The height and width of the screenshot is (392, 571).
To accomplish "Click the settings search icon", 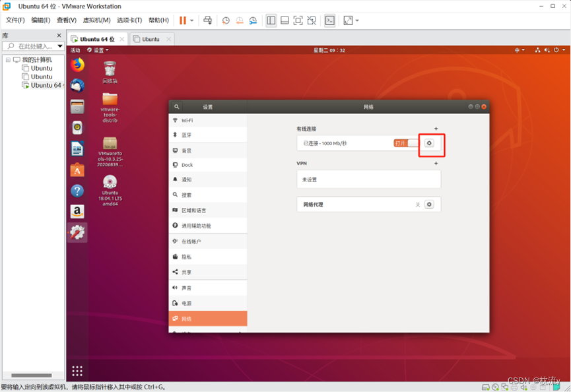I will point(177,107).
